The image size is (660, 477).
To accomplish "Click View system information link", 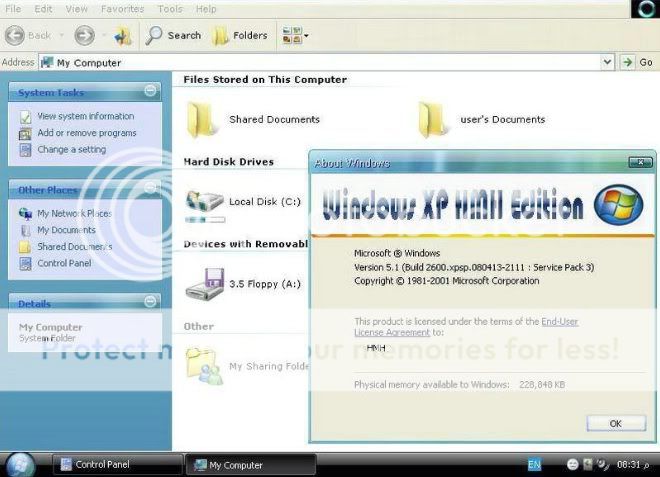I will (86, 116).
